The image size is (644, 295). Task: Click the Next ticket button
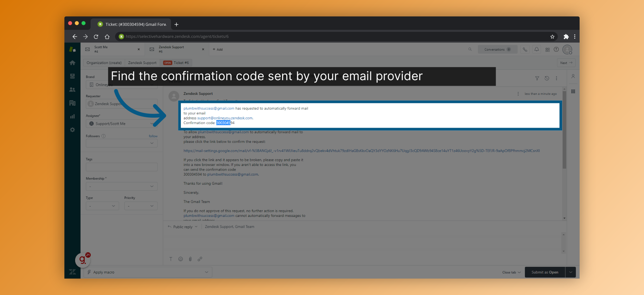[566, 63]
